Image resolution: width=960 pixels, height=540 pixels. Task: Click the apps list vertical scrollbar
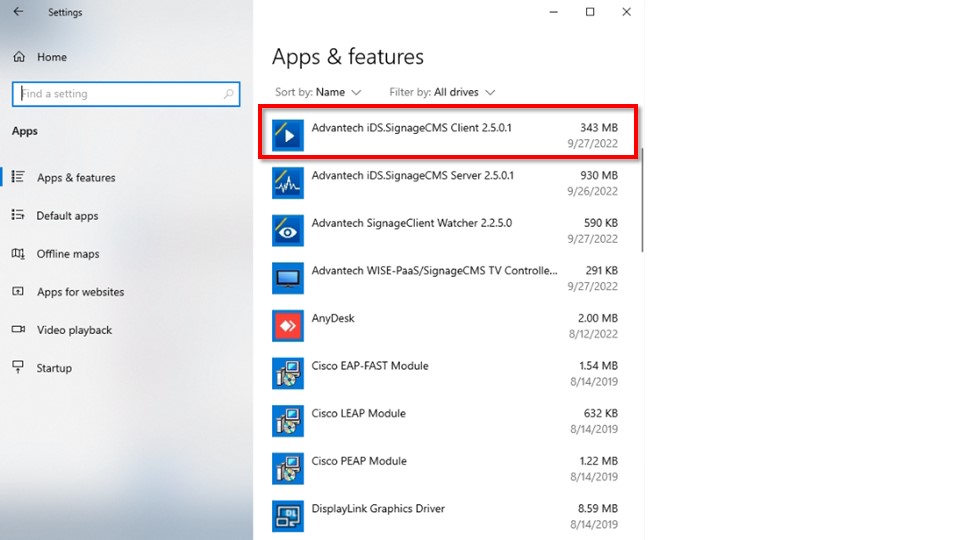642,200
